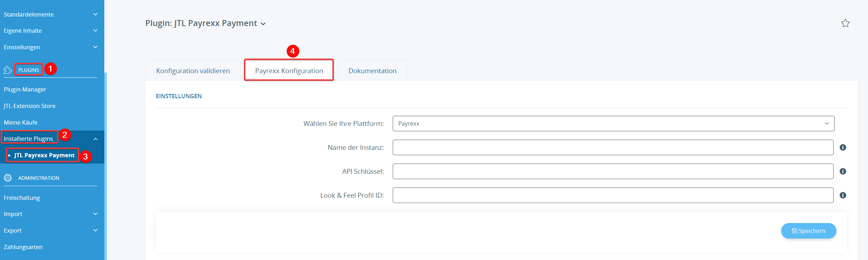868x260 pixels.
Task: Open Plugin-Manager in sidebar
Action: [x=25, y=89]
